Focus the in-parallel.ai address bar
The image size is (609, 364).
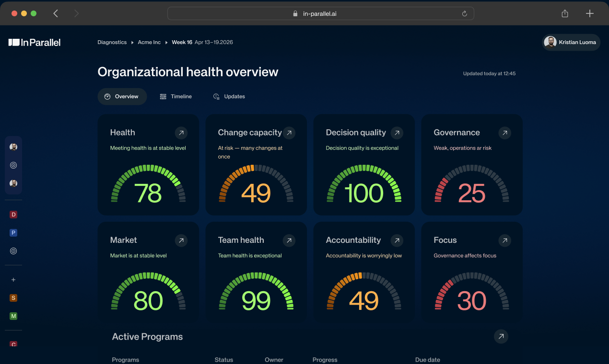point(320,13)
